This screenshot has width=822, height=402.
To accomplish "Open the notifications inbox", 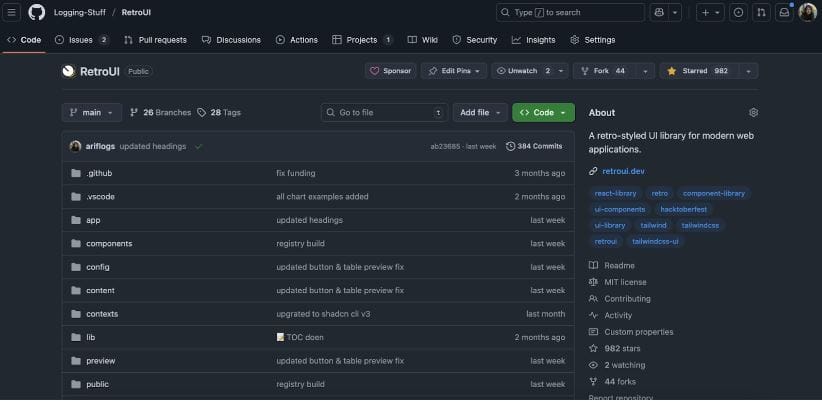I will tap(784, 13).
